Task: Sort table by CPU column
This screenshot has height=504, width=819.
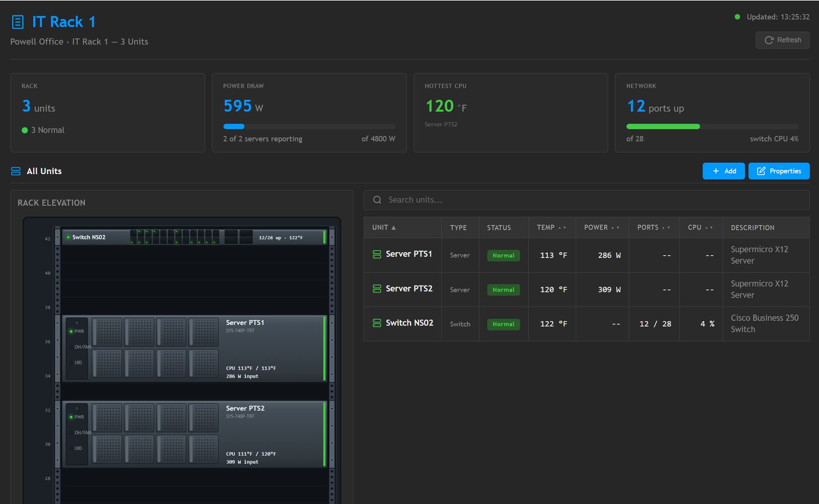Action: point(700,227)
